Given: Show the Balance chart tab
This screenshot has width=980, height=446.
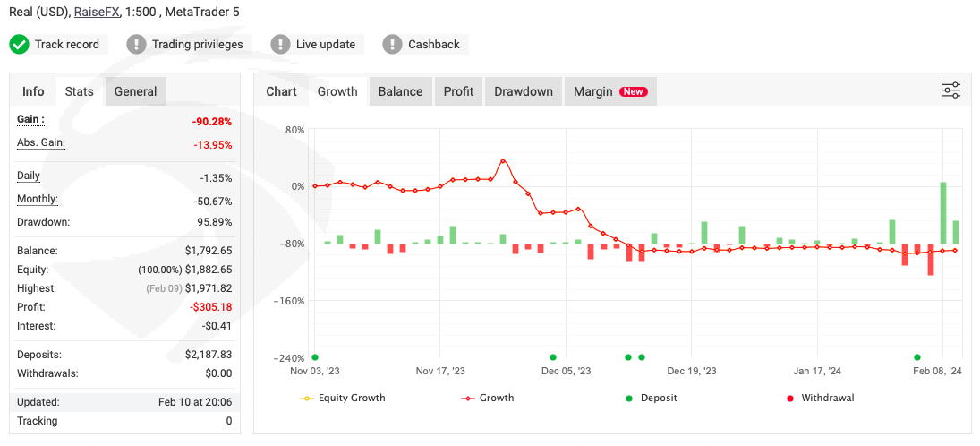Looking at the screenshot, I should (x=400, y=91).
